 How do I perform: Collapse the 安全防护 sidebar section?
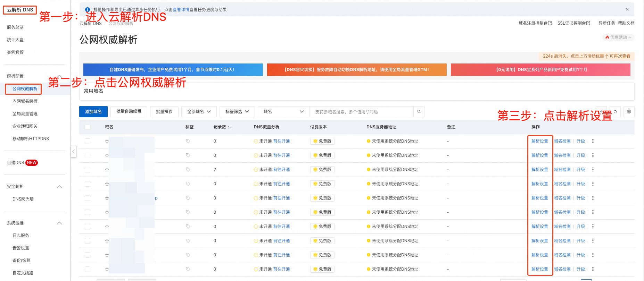tap(59, 187)
